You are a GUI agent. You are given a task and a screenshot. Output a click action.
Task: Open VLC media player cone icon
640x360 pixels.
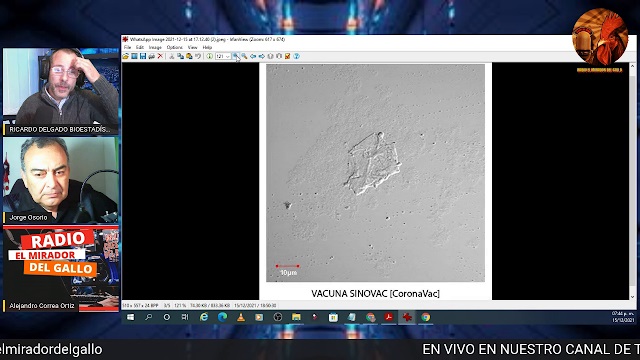coord(241,317)
